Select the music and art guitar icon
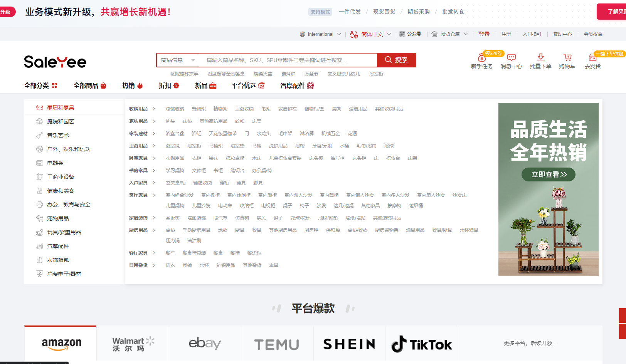 [39, 135]
